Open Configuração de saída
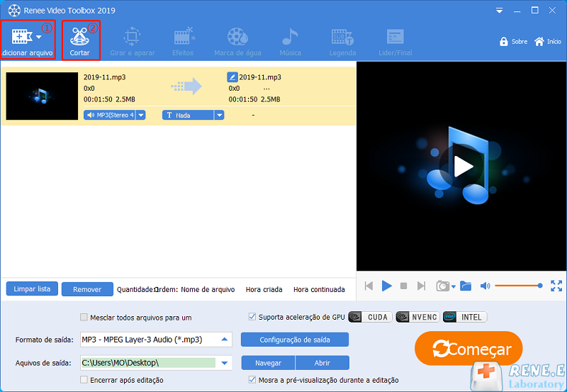The width and height of the screenshot is (567, 392). pyautogui.click(x=295, y=340)
